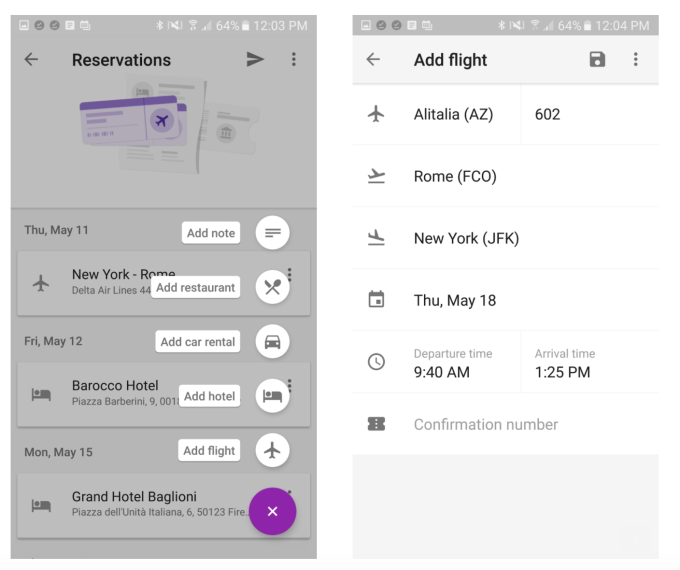Tap the send icon on Reservations
This screenshot has width=680, height=570.
coord(255,59)
